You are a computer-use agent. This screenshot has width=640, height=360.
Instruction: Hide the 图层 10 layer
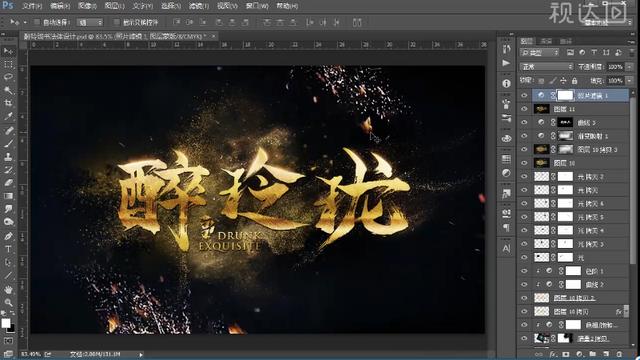[x=524, y=163]
